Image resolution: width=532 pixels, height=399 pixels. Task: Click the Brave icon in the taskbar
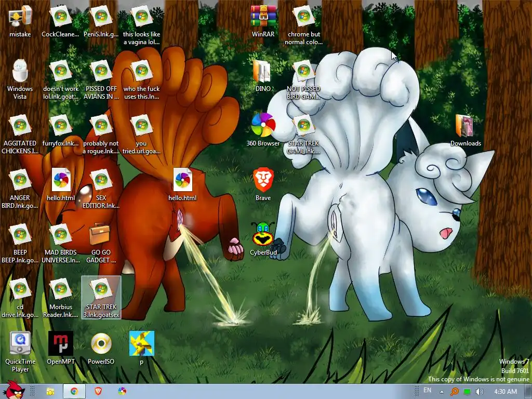98,392
